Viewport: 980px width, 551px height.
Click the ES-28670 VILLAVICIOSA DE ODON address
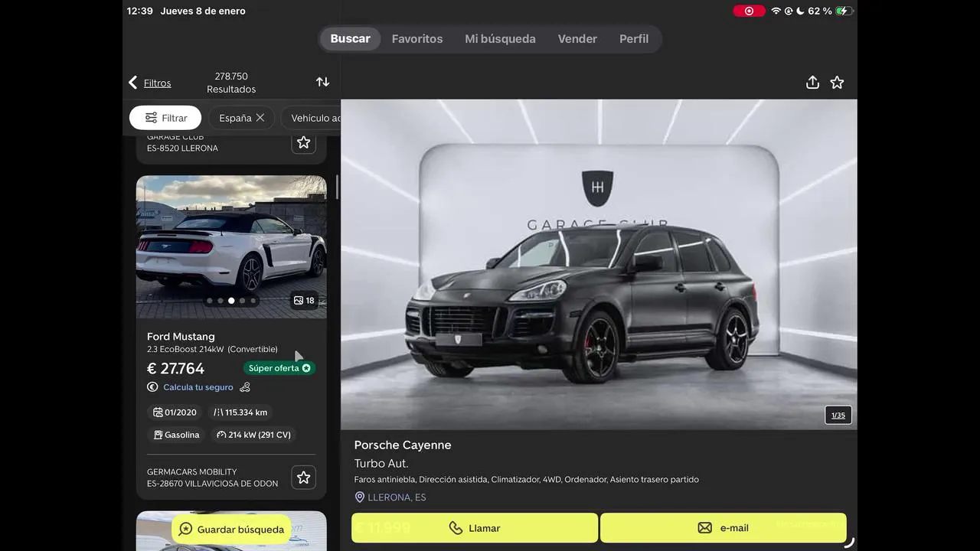213,484
